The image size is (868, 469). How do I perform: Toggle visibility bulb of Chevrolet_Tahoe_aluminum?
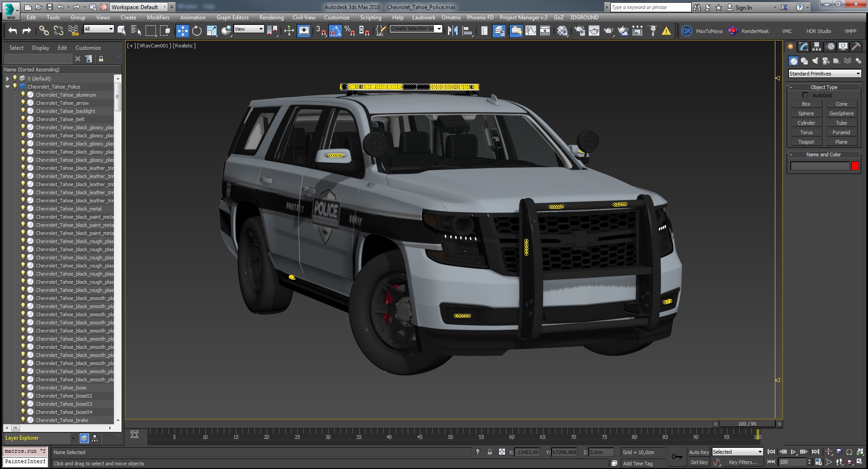(23, 95)
